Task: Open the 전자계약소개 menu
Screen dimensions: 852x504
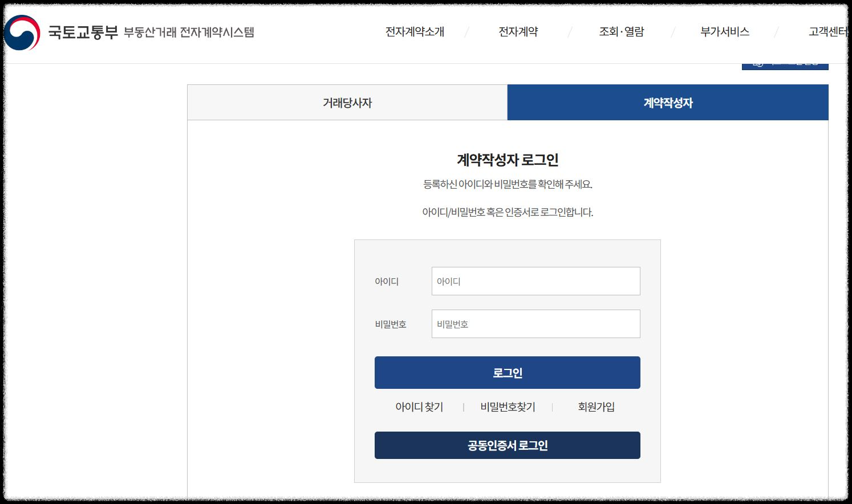Action: pyautogui.click(x=416, y=31)
